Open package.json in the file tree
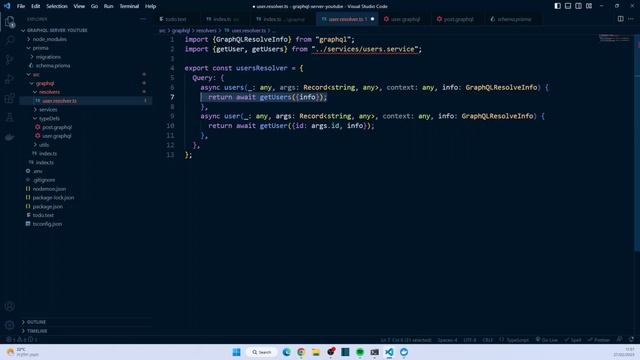 86,206
